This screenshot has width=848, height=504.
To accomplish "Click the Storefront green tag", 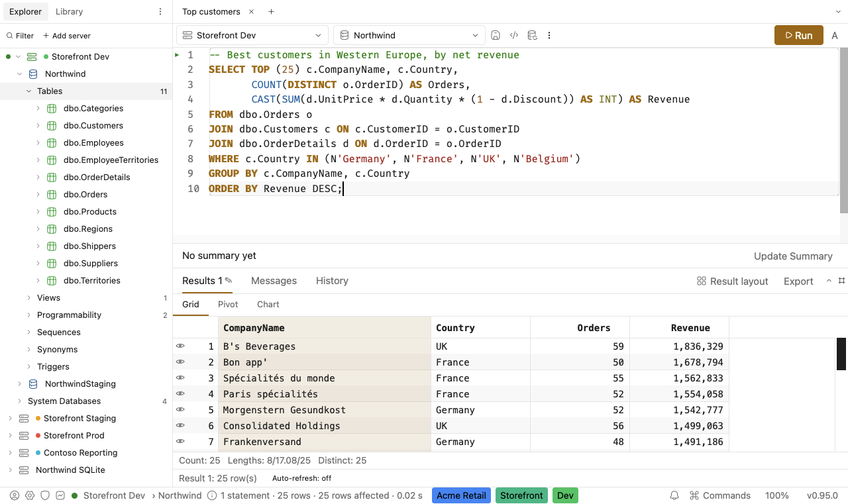I will tap(521, 495).
